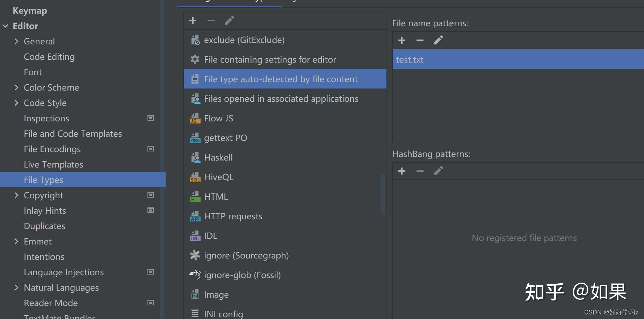Add a new file name pattern
The width and height of the screenshot is (644, 319).
[402, 40]
